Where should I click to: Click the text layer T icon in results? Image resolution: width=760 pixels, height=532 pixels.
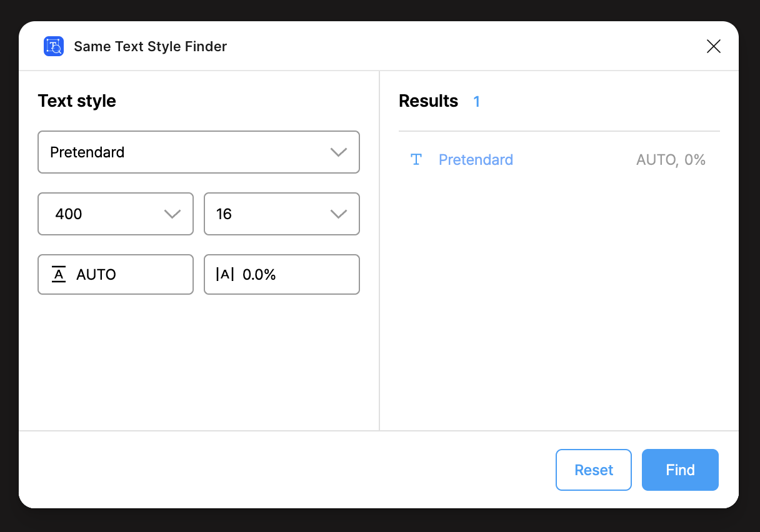tap(416, 160)
